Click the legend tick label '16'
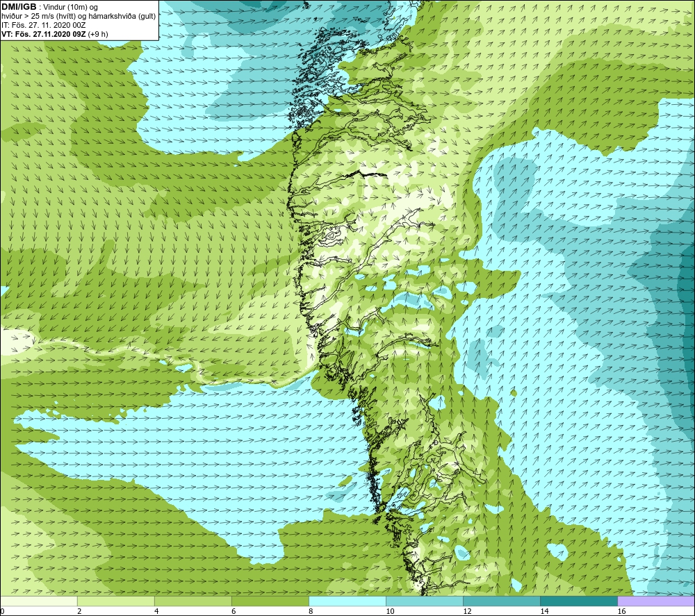Image resolution: width=695 pixels, height=616 pixels. click(x=621, y=611)
